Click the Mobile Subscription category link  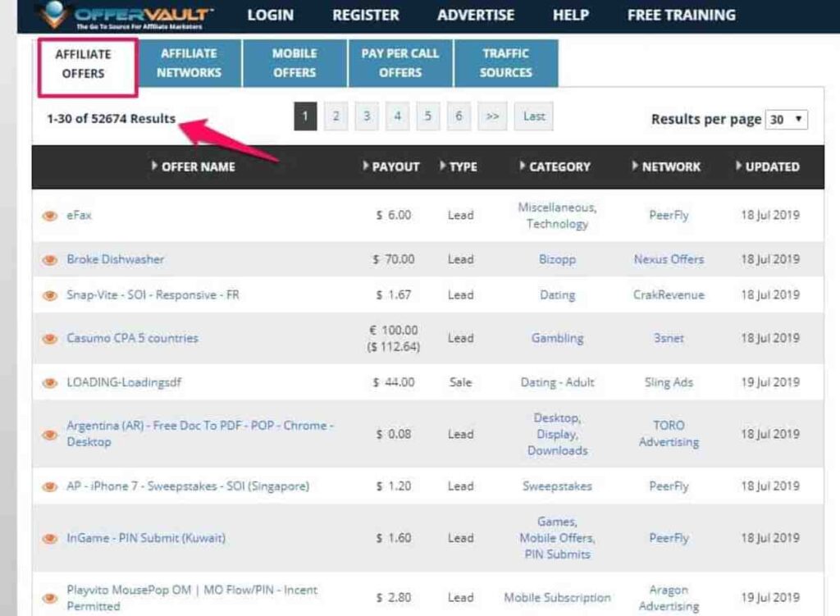557,598
